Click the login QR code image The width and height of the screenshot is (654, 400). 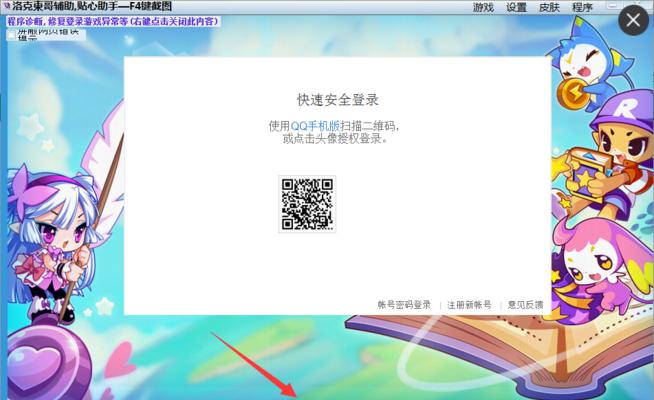[307, 204]
